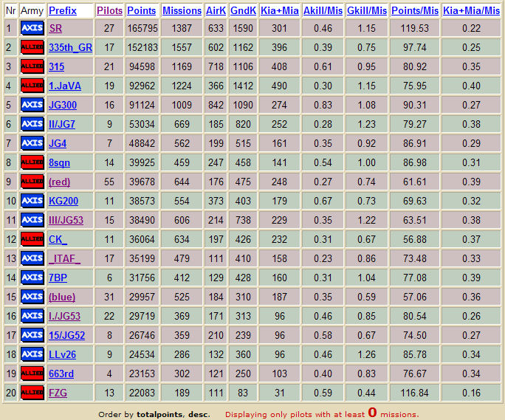Click the ALLIED badge beside 335th_GR
This screenshot has height=420, width=505.
pos(32,47)
